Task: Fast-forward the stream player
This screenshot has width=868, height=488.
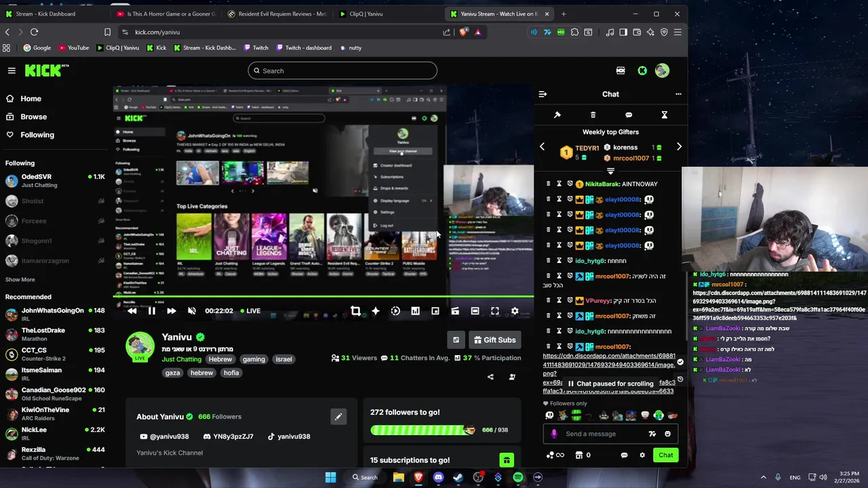Action: [172, 311]
